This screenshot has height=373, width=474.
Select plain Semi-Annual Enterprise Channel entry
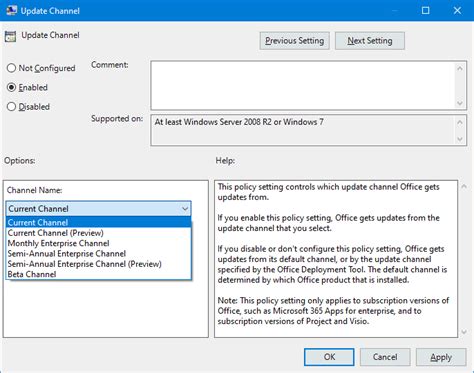click(98, 253)
